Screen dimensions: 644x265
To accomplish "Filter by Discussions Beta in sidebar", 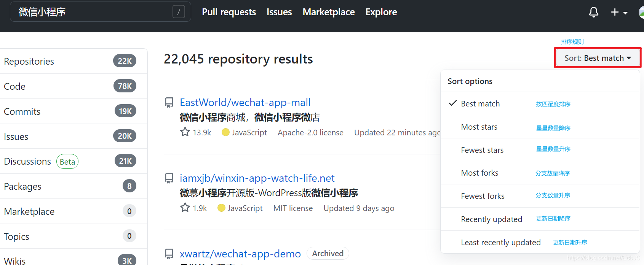I will click(74, 161).
